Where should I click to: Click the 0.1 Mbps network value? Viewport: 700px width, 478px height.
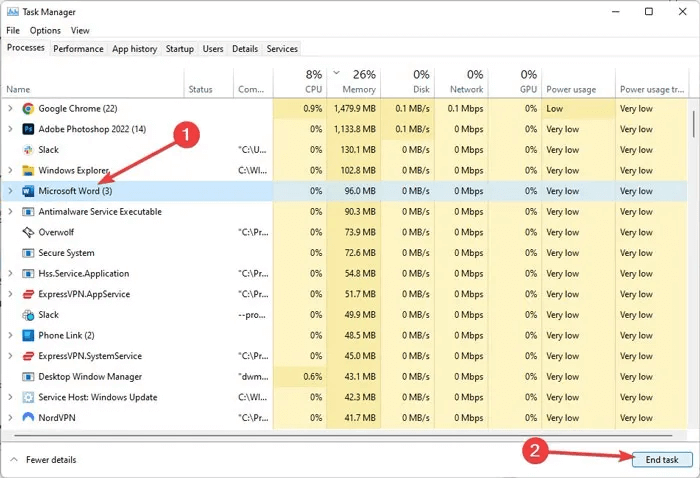pyautogui.click(x=461, y=108)
